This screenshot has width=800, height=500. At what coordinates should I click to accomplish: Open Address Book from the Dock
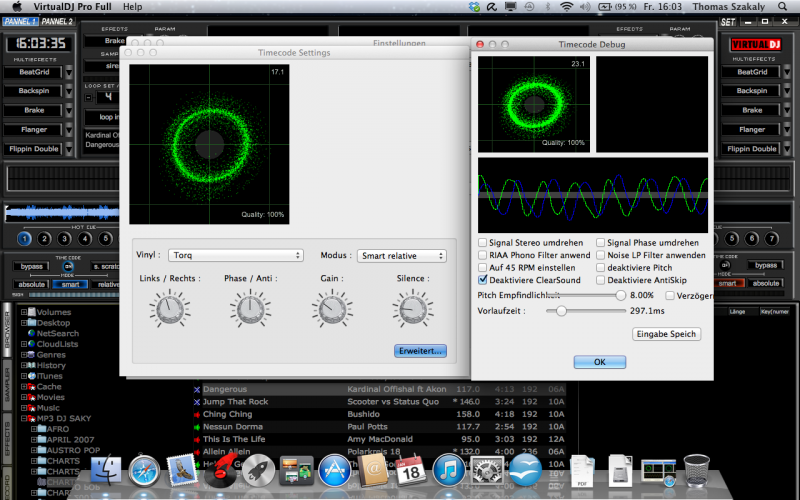(373, 470)
